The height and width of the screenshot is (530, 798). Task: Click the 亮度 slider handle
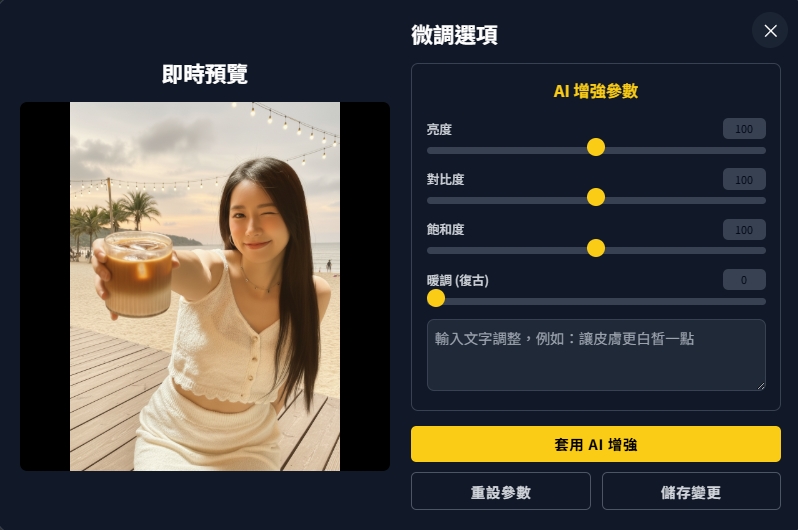click(x=595, y=148)
